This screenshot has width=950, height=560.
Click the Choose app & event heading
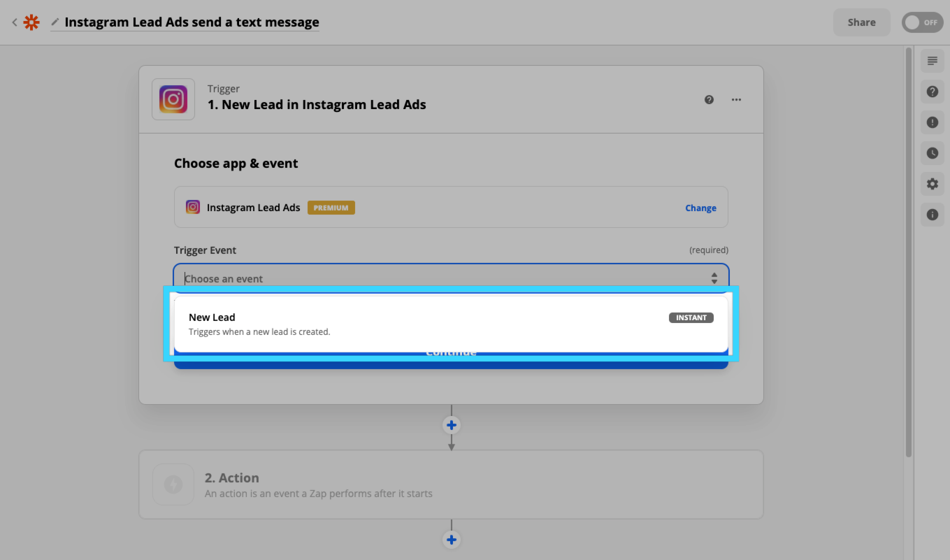(236, 164)
